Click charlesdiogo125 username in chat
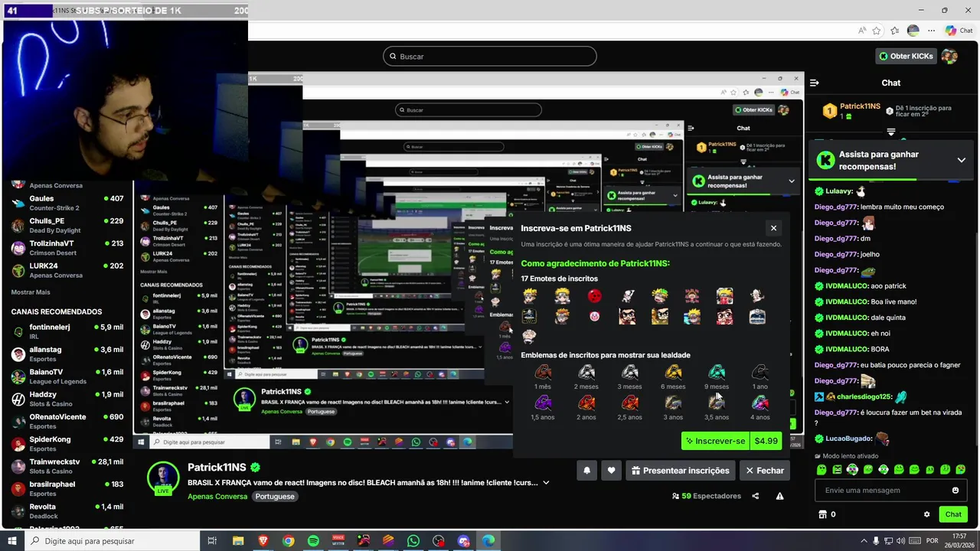Screen dimensions: 980x551 pyautogui.click(x=864, y=396)
